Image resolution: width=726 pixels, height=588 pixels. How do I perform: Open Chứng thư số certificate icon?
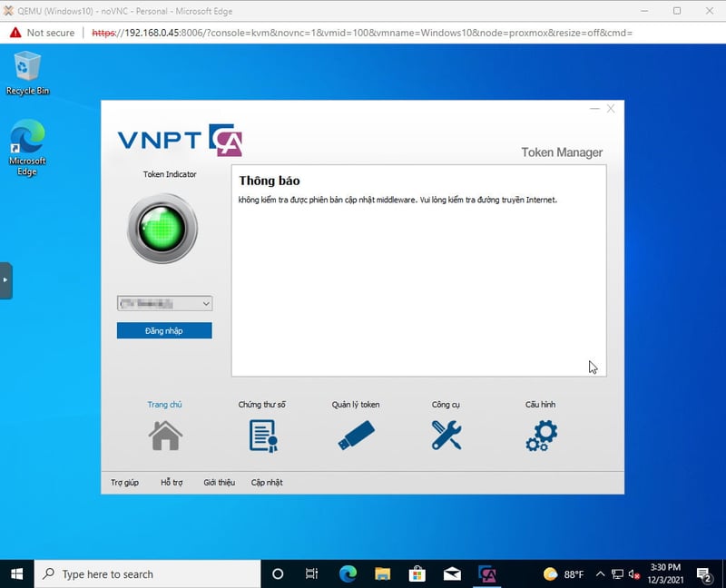262,436
